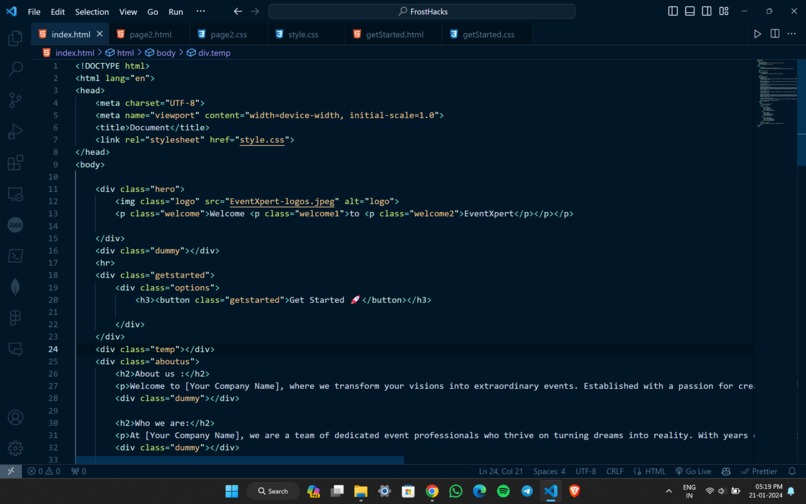
Task: Click the remote window indicator in status bar
Action: pyautogui.click(x=11, y=471)
